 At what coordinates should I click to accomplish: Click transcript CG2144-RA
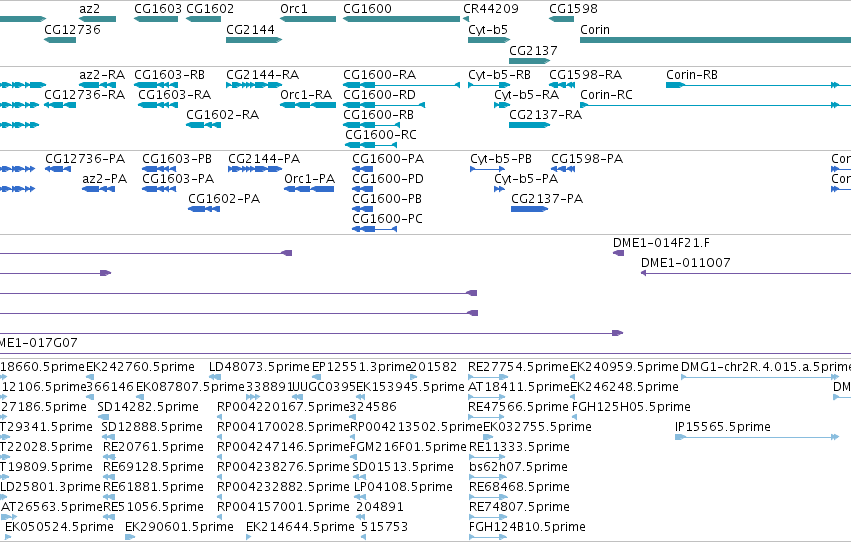[x=254, y=85]
